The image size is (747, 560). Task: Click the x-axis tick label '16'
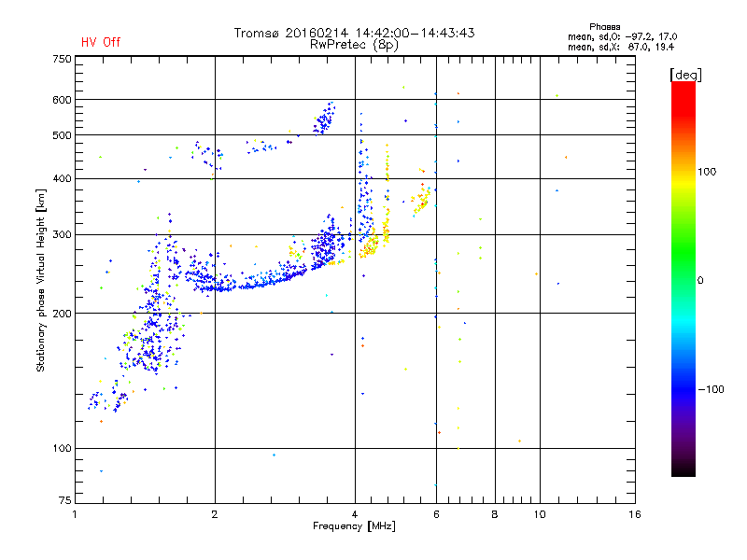pos(635,514)
